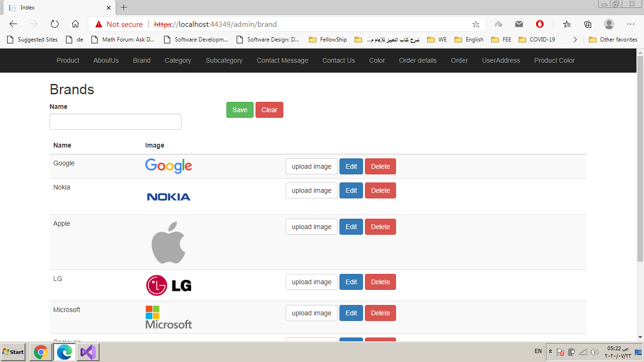The width and height of the screenshot is (644, 362).
Task: Open the mail extension icon
Action: (x=519, y=24)
